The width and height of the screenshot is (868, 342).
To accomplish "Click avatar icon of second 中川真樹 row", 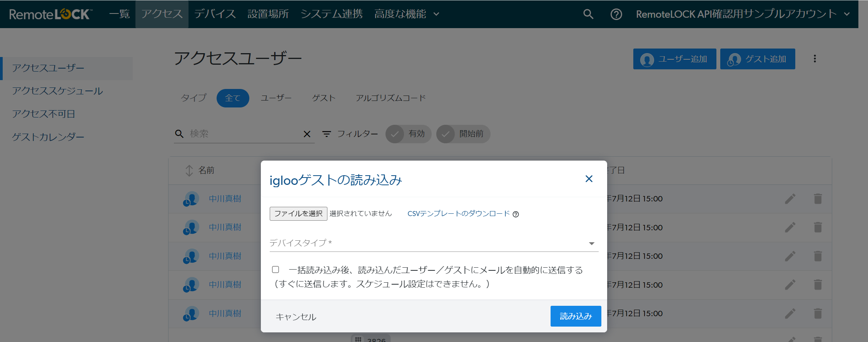I will [x=191, y=227].
